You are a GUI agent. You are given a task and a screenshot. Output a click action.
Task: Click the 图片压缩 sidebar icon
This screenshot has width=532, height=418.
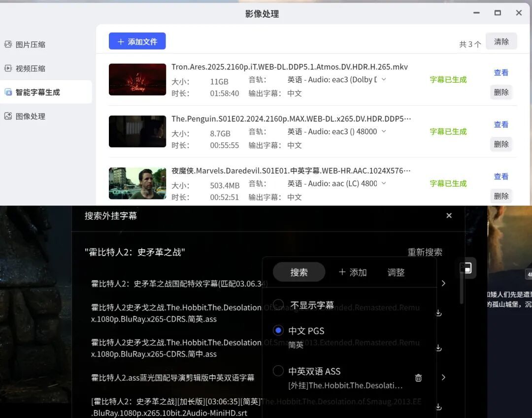point(8,44)
